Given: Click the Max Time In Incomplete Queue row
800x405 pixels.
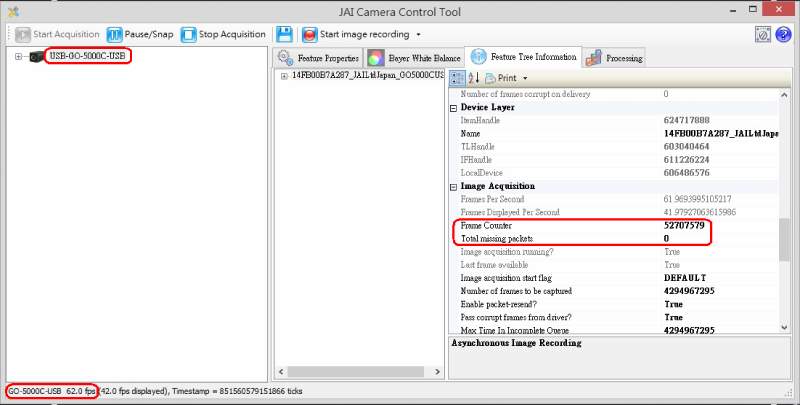Looking at the screenshot, I should click(x=619, y=331).
